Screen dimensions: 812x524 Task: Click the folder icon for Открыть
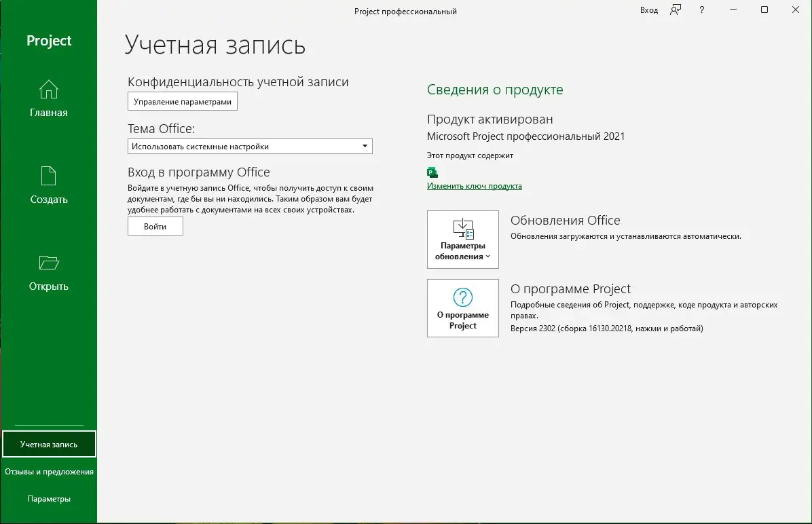click(48, 263)
